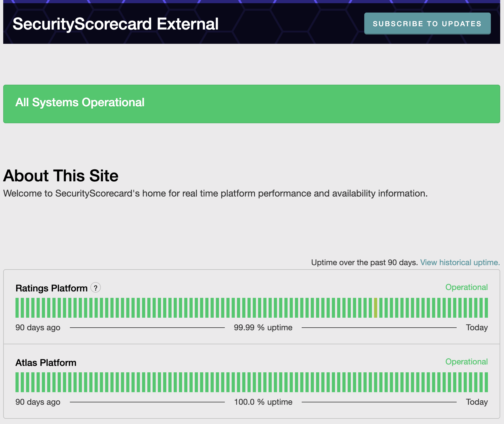Click '90 days ago' label under Ratings Platform
Image resolution: width=504 pixels, height=424 pixels.
(38, 327)
